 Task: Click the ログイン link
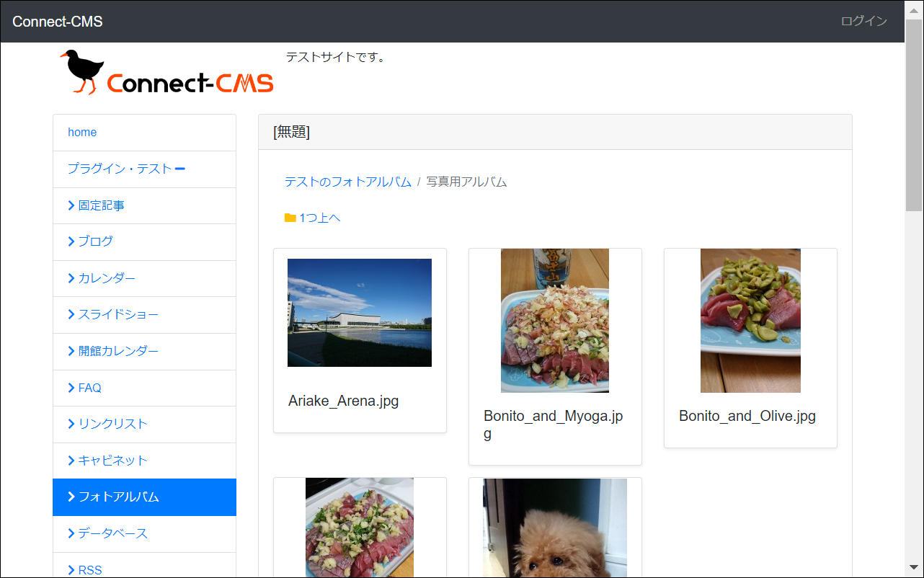[x=864, y=22]
